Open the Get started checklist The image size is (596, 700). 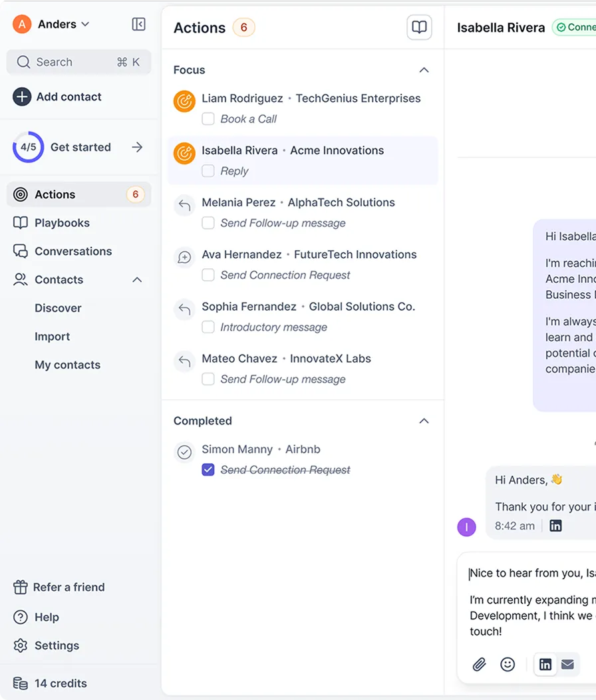79,147
